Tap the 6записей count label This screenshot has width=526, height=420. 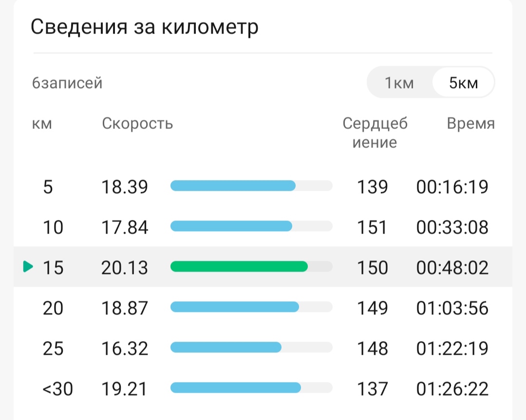tap(67, 83)
